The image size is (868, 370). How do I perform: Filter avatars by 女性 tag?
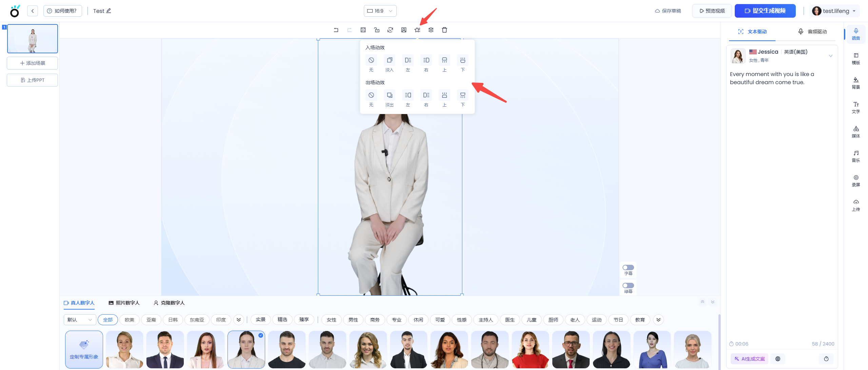point(331,320)
